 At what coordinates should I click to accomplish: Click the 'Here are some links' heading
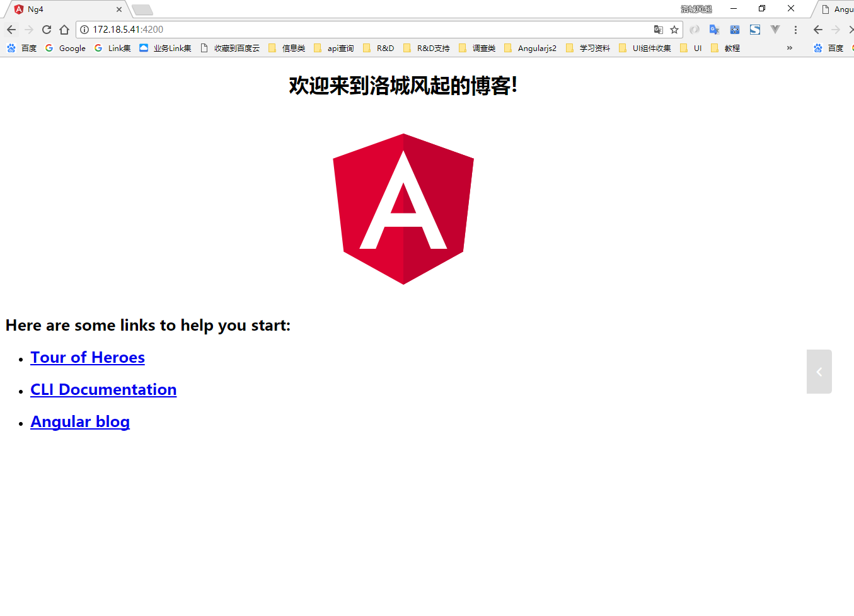[148, 325]
